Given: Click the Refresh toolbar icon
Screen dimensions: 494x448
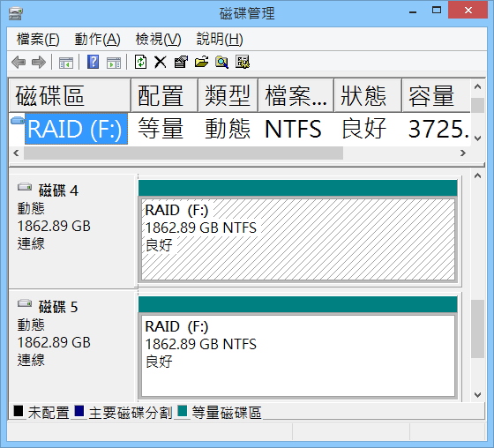Looking at the screenshot, I should click(x=140, y=62).
